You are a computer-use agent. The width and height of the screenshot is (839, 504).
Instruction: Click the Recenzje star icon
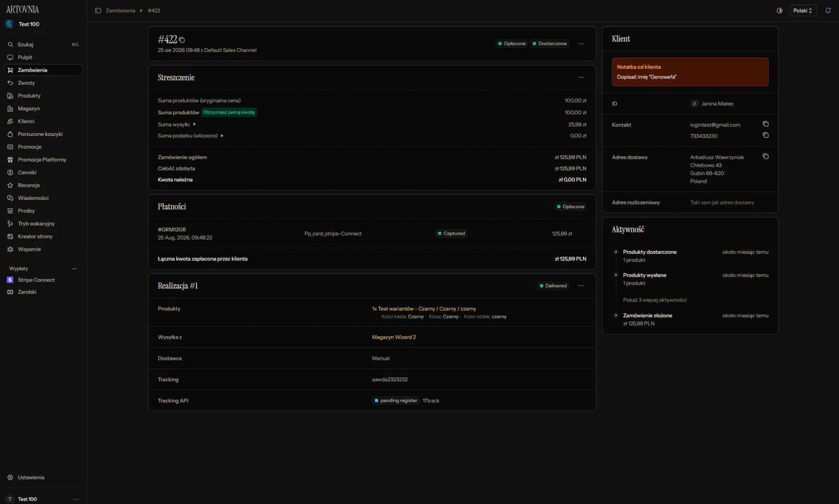10,185
